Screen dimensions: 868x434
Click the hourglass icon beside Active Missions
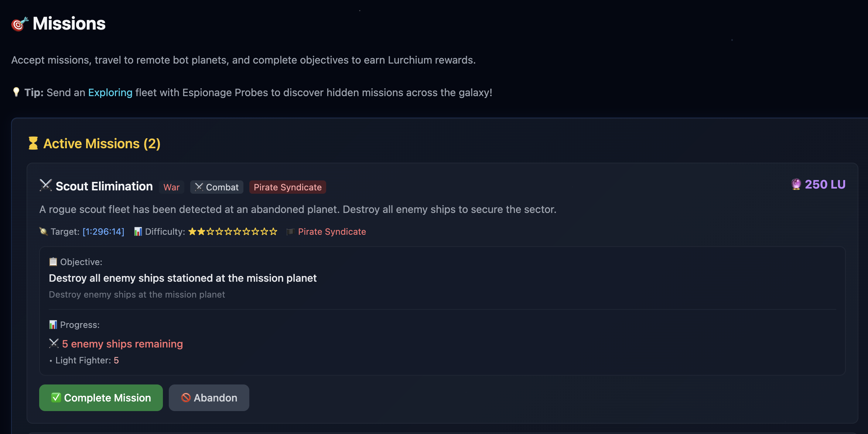coord(33,143)
